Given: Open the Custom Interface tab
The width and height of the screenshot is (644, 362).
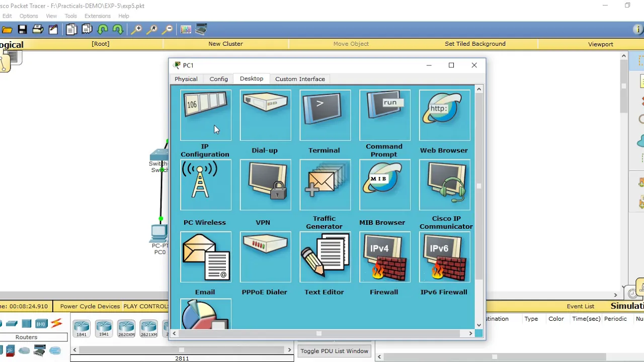Looking at the screenshot, I should pos(300,79).
